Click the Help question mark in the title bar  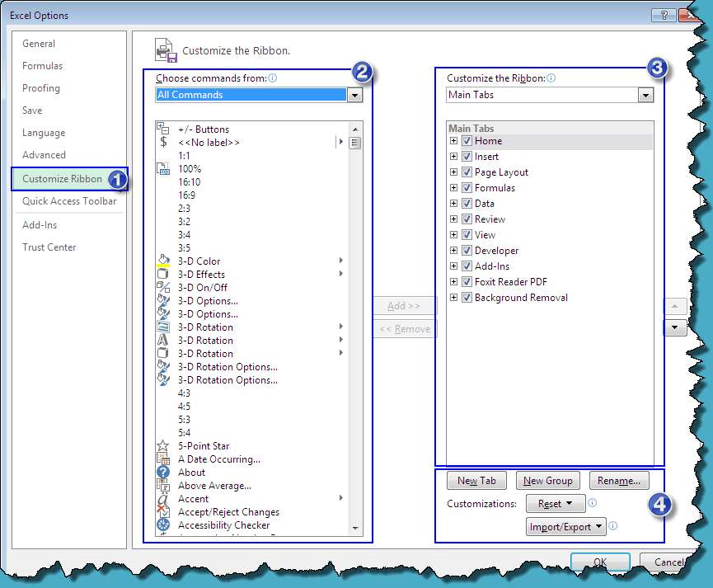click(x=664, y=15)
